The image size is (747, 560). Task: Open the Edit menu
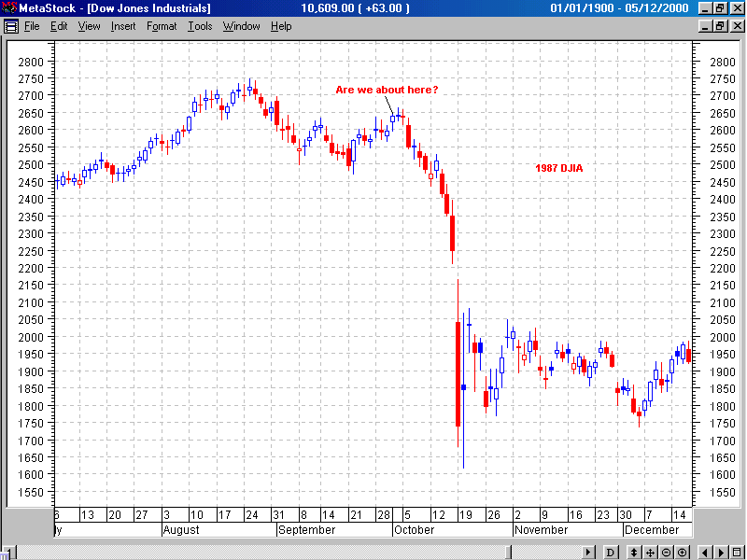[x=59, y=26]
